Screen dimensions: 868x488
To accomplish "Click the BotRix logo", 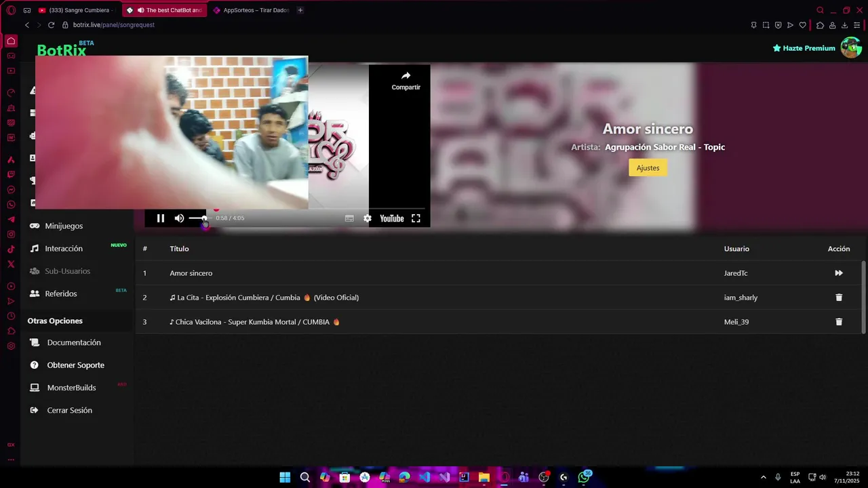I will click(x=62, y=50).
